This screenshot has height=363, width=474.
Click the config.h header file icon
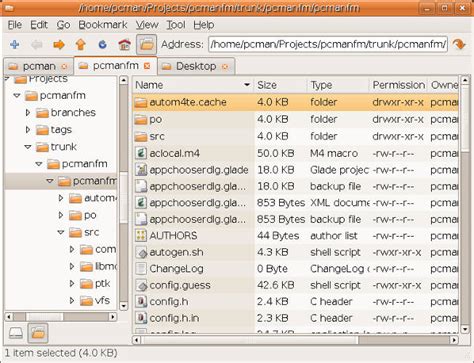tap(141, 302)
